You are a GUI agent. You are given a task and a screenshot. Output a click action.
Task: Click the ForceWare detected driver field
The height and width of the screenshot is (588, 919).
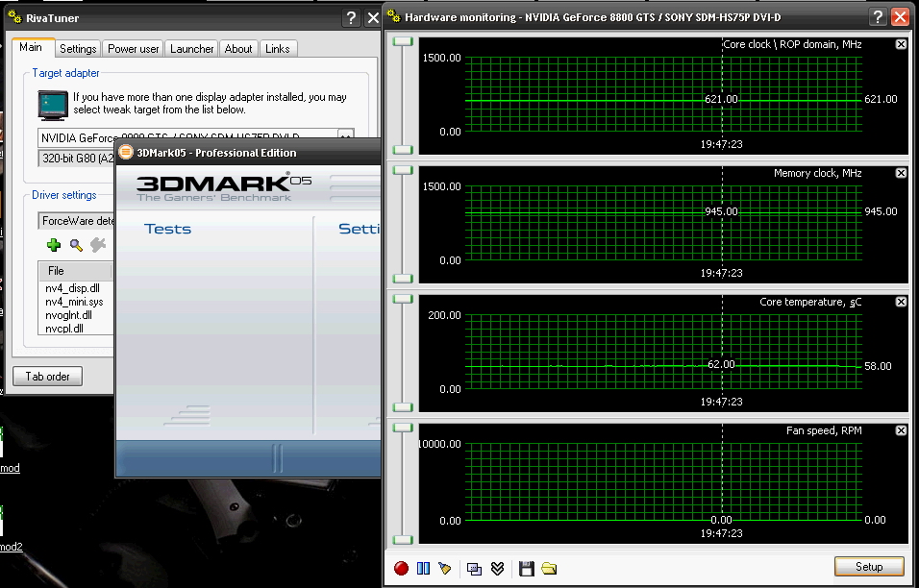click(x=76, y=221)
